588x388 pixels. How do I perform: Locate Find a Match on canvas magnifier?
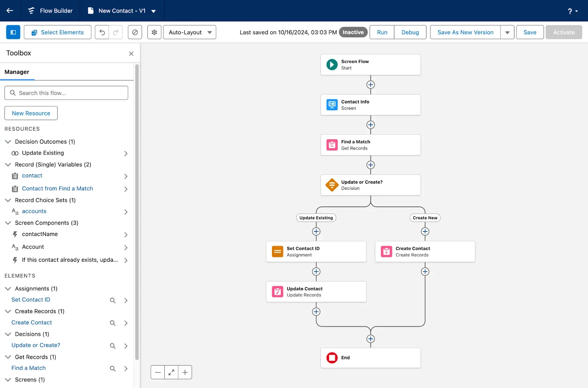click(113, 369)
